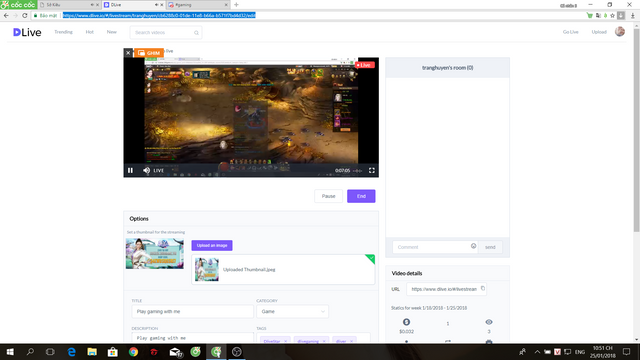Click the End stream button
This screenshot has height=360, width=640.
tap(361, 196)
